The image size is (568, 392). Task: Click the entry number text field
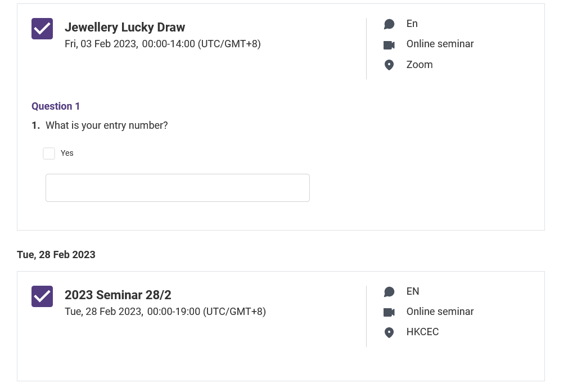[x=178, y=188]
